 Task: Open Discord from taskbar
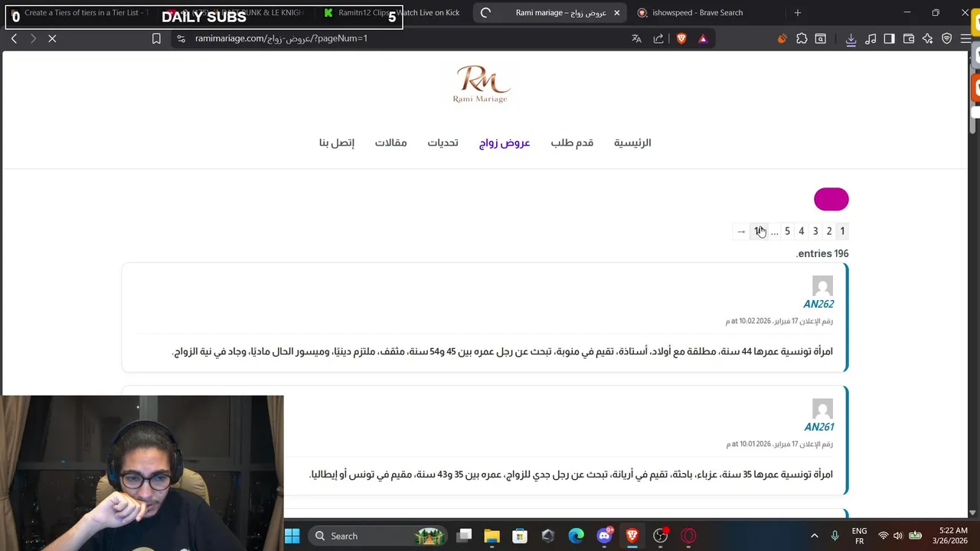[604, 536]
